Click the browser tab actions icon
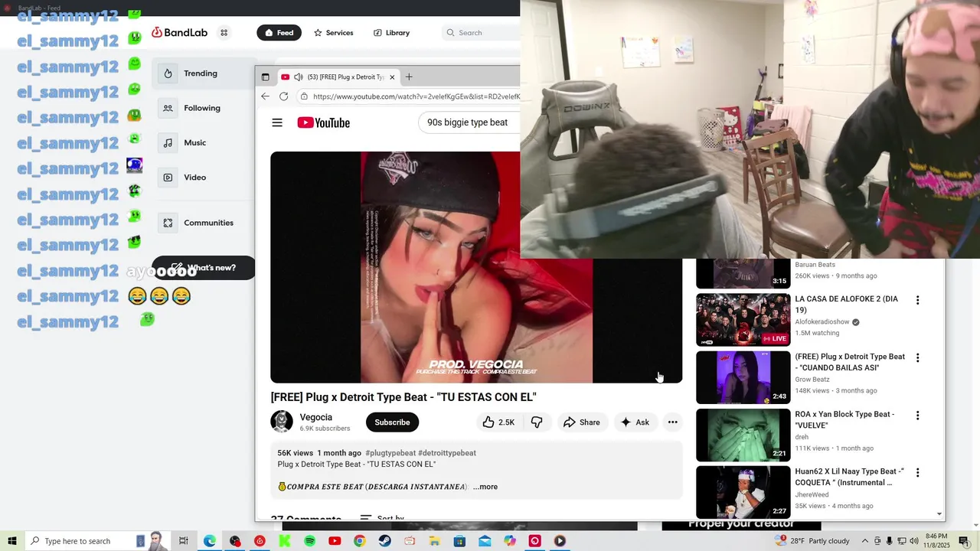This screenshot has width=980, height=551. [x=266, y=77]
